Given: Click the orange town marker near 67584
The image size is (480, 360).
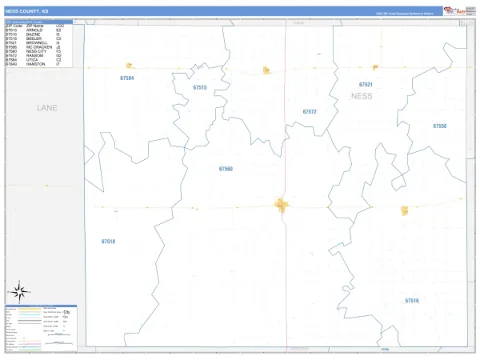Looking at the screenshot, I should [x=129, y=65].
